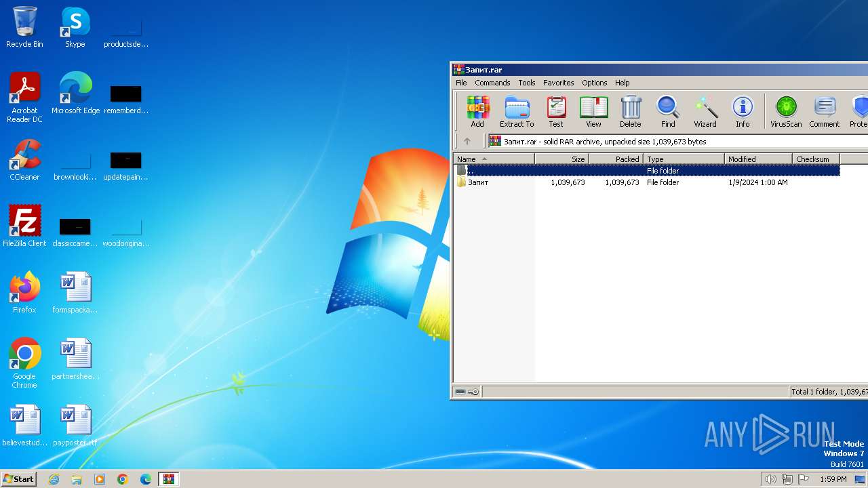
Task: Click the Test archive icon
Action: tap(556, 112)
